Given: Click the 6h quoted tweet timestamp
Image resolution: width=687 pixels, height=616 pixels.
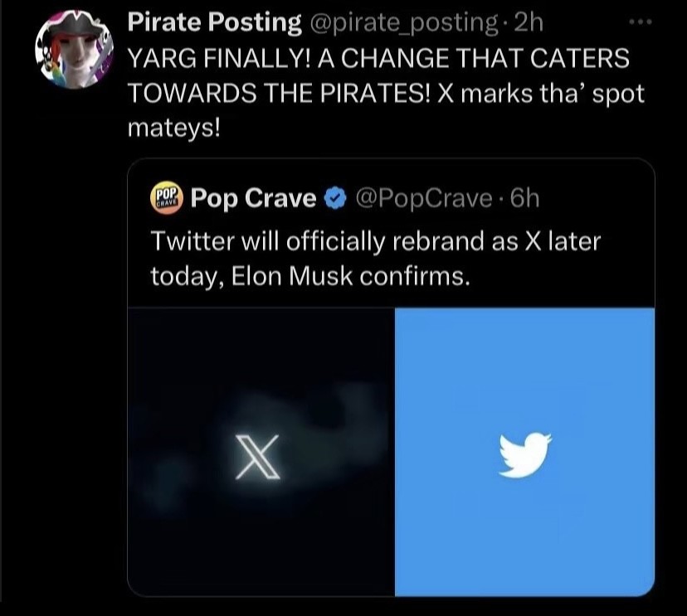Looking at the screenshot, I should point(524,199).
